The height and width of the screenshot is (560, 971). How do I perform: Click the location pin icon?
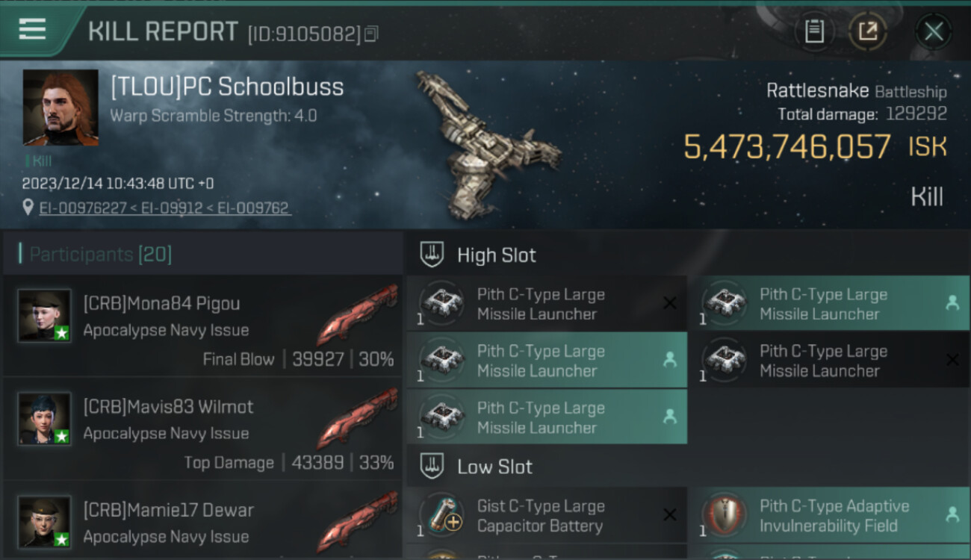point(28,208)
